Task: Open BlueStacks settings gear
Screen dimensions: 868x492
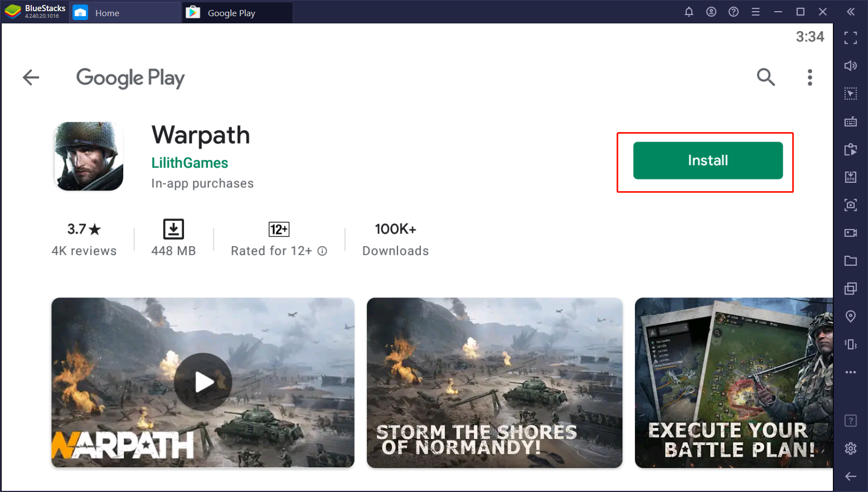Action: (851, 449)
